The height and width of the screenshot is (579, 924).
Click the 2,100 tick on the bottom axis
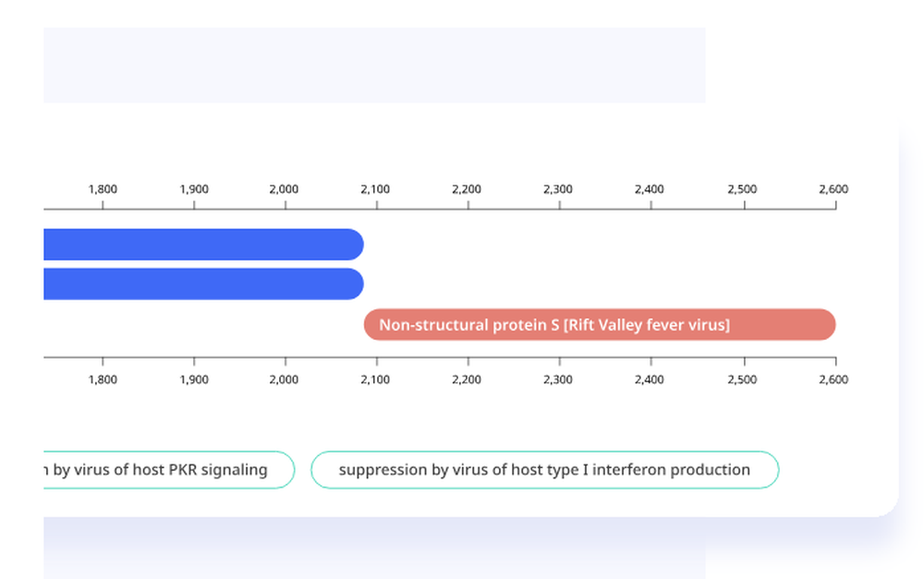pyautogui.click(x=375, y=380)
